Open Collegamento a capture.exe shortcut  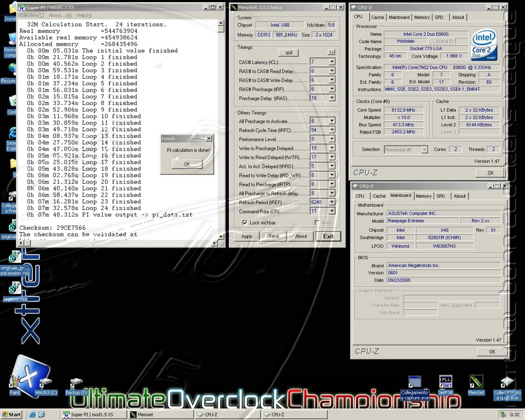point(415,388)
